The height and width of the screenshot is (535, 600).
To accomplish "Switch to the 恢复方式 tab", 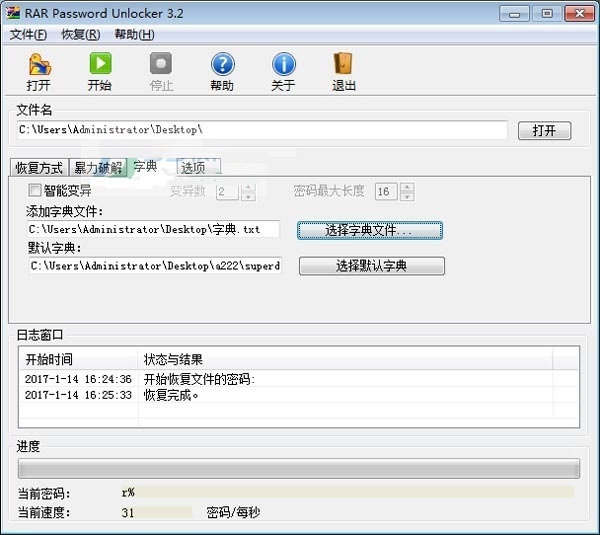I will (39, 168).
